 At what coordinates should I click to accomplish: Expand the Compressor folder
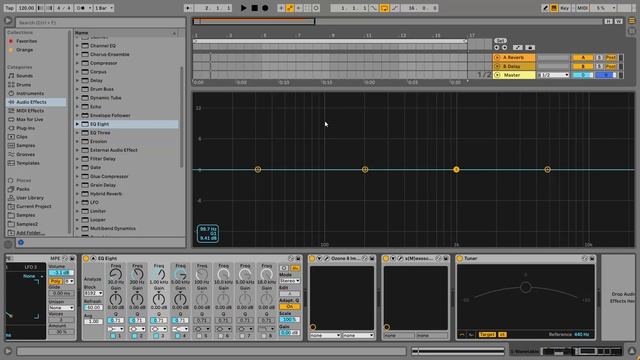click(77, 63)
